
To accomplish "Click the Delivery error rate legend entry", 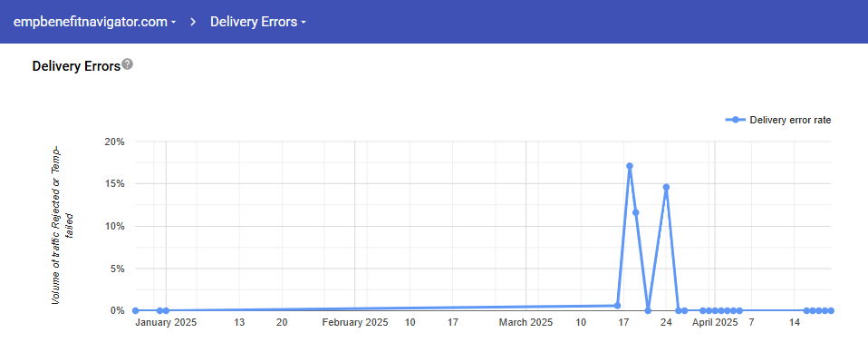I will coord(777,121).
